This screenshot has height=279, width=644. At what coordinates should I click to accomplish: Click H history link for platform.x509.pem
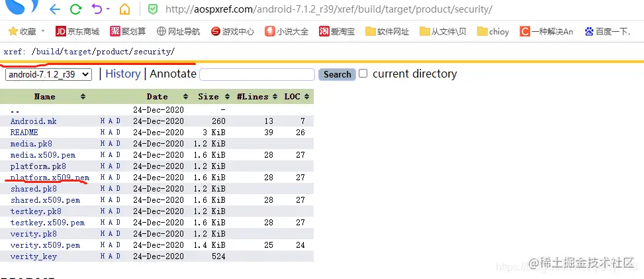tap(103, 178)
